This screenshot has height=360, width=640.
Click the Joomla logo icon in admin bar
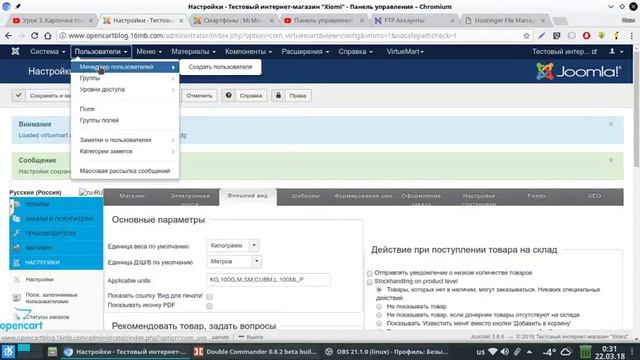[15, 51]
